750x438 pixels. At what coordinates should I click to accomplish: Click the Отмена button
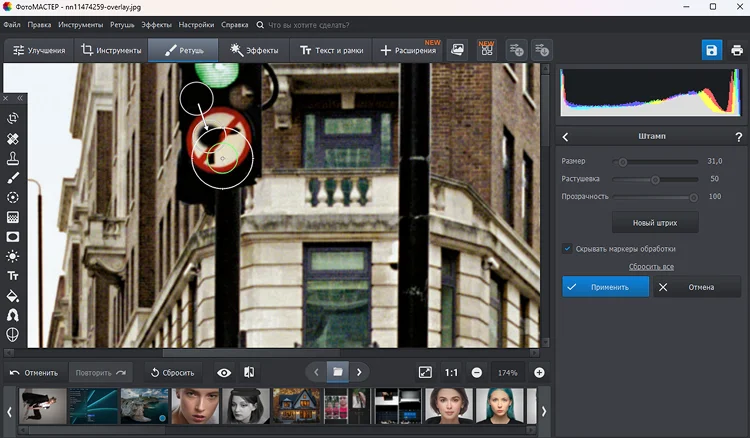click(697, 287)
